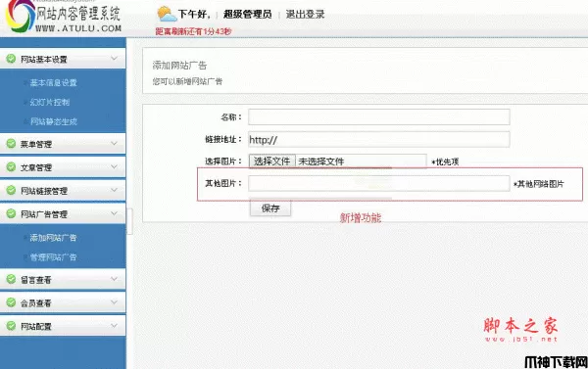Click the red refresh countdown text

pyautogui.click(x=193, y=31)
